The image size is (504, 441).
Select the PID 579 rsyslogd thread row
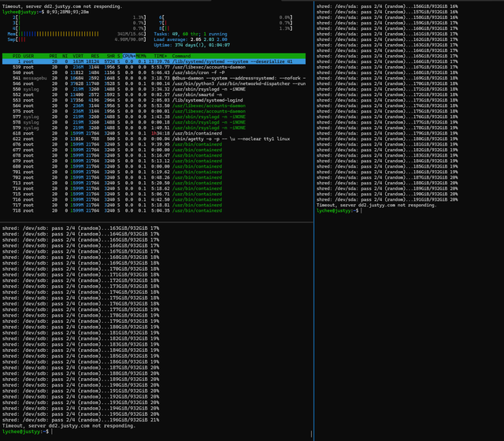[x=154, y=128]
